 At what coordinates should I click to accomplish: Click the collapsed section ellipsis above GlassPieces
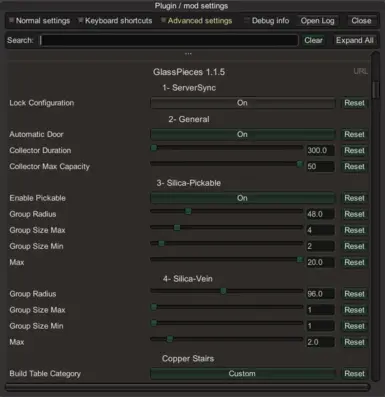click(x=188, y=54)
